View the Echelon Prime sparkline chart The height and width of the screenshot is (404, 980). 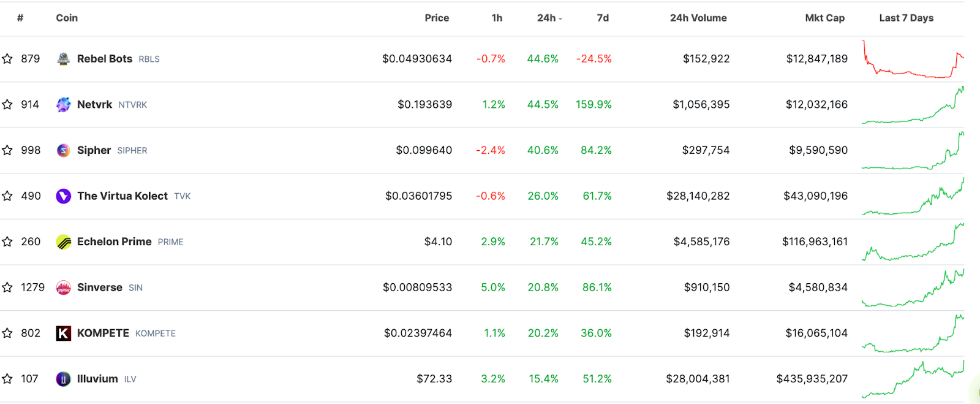tap(913, 242)
